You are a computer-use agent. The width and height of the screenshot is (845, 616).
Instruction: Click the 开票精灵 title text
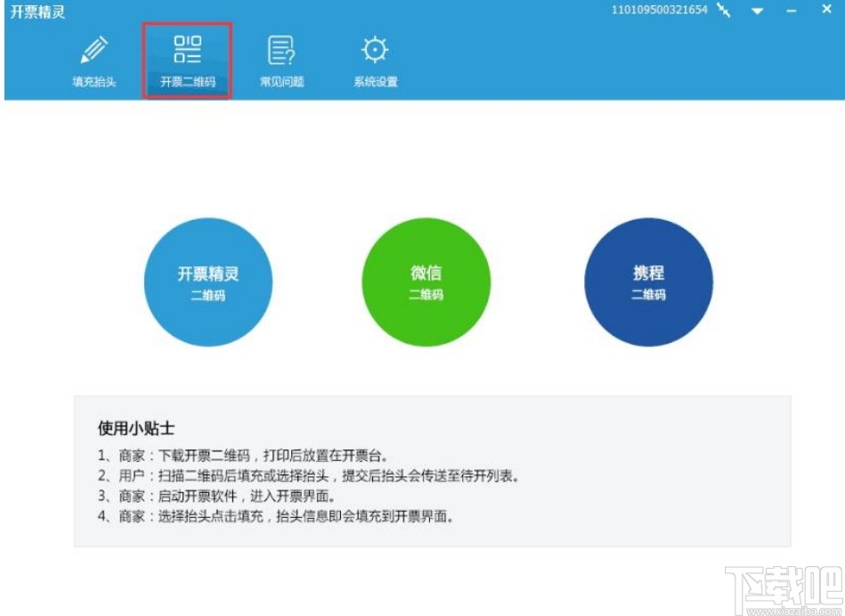tap(37, 12)
